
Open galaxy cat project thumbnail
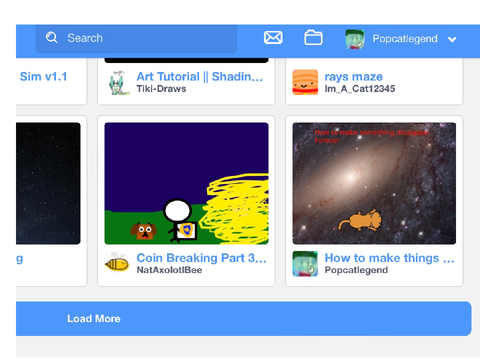pos(374,183)
